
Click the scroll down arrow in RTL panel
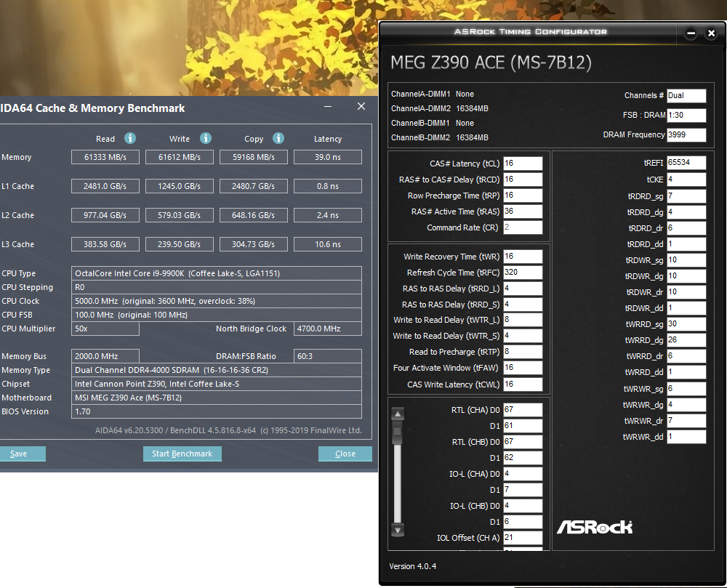click(398, 530)
